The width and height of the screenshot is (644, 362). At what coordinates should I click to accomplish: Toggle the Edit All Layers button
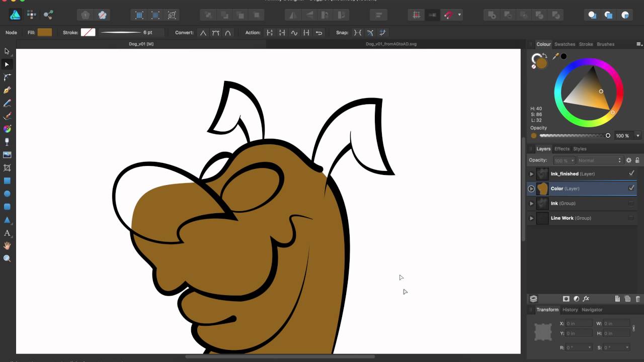click(x=534, y=299)
